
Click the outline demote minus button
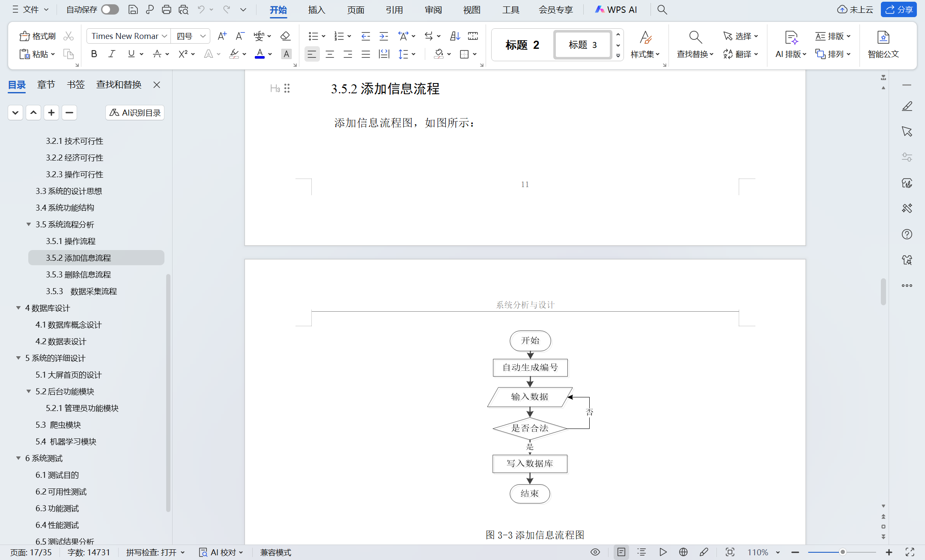point(69,113)
